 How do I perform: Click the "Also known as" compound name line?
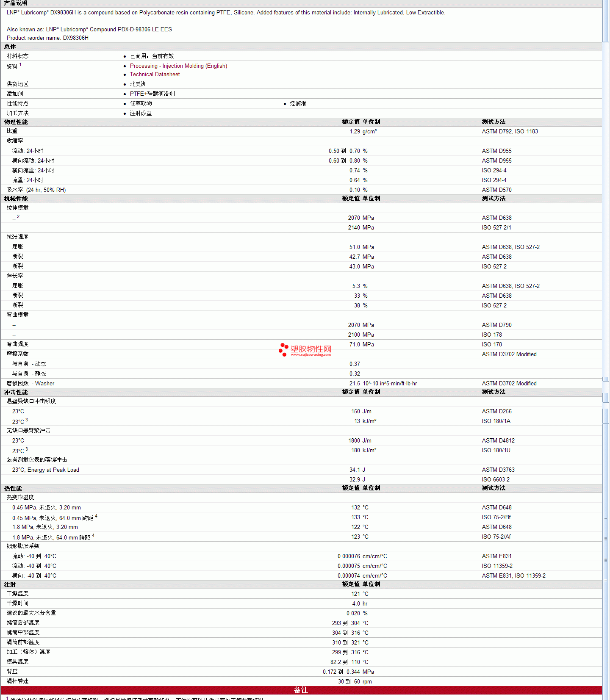[x=89, y=30]
